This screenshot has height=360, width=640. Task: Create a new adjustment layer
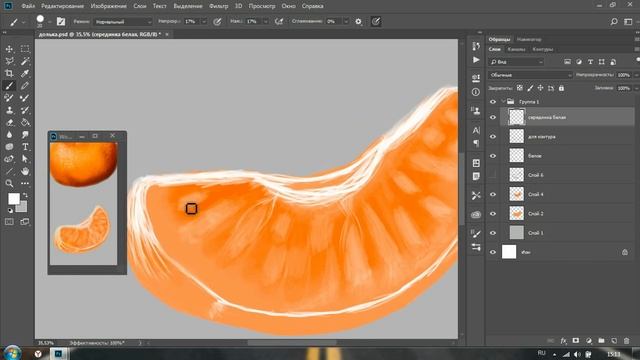(x=589, y=341)
